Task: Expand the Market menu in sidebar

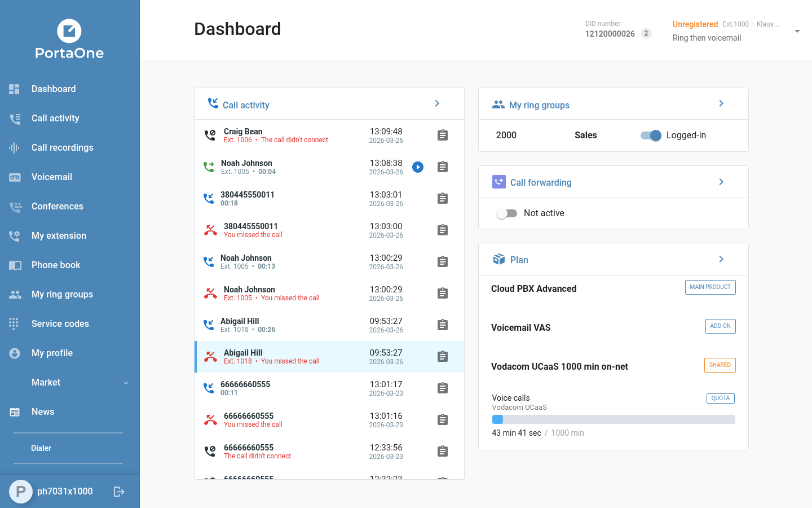Action: click(x=126, y=383)
